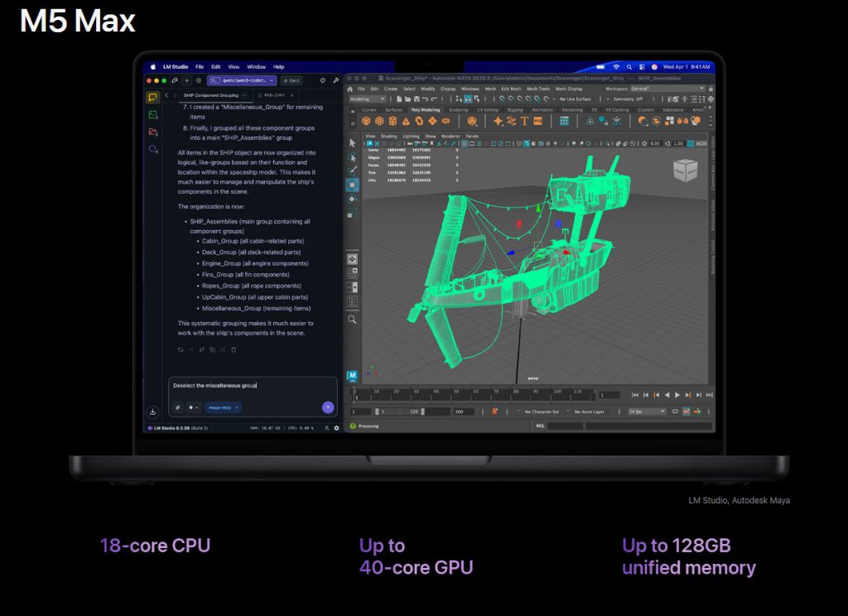This screenshot has height=616, width=848.
Task: Click the Discover search icon in sidebar
Action: pos(152,150)
